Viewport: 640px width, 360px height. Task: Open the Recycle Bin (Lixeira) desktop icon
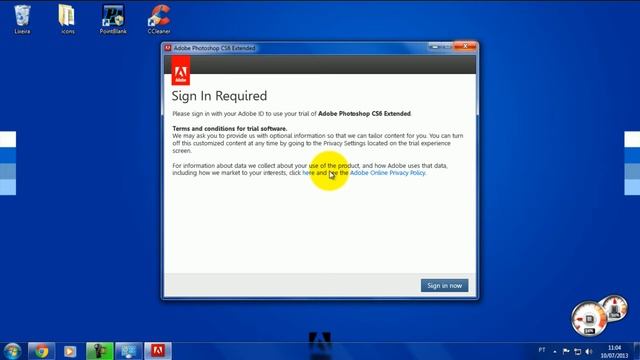coord(22,19)
